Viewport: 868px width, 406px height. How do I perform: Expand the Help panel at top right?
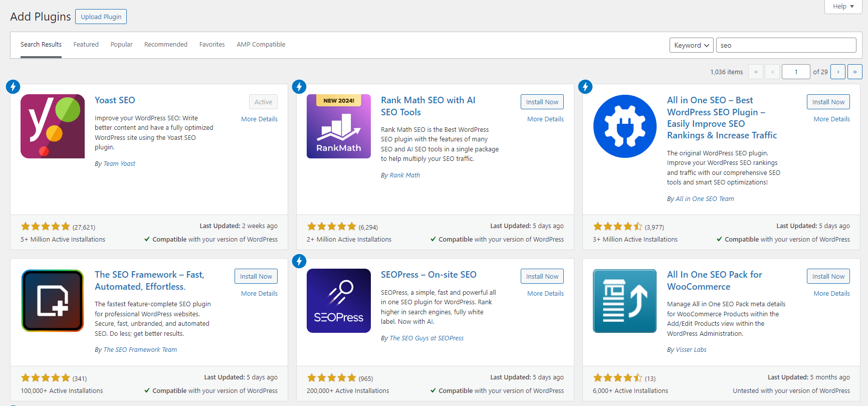click(843, 7)
